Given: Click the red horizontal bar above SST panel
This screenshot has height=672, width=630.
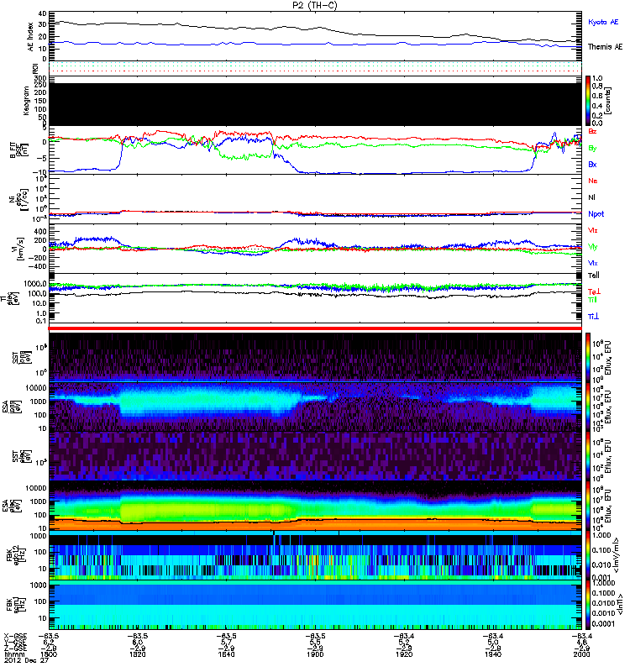Looking at the screenshot, I should (315, 328).
